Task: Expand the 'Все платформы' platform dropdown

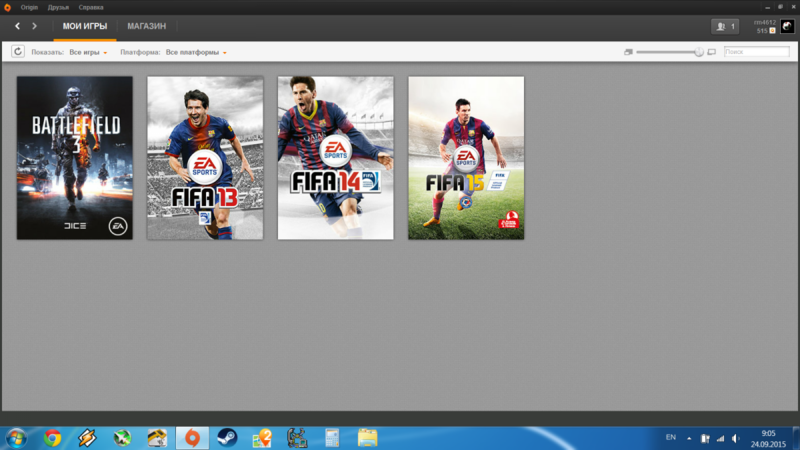Action: (x=196, y=52)
